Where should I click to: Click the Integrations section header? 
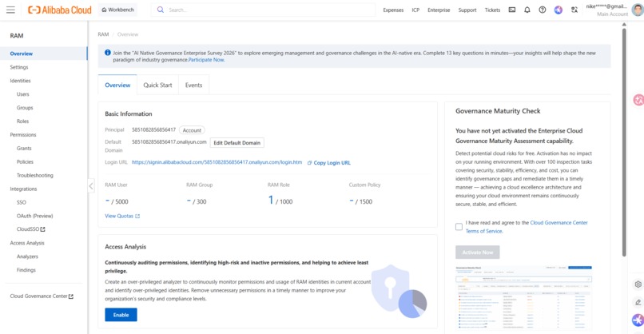23,189
